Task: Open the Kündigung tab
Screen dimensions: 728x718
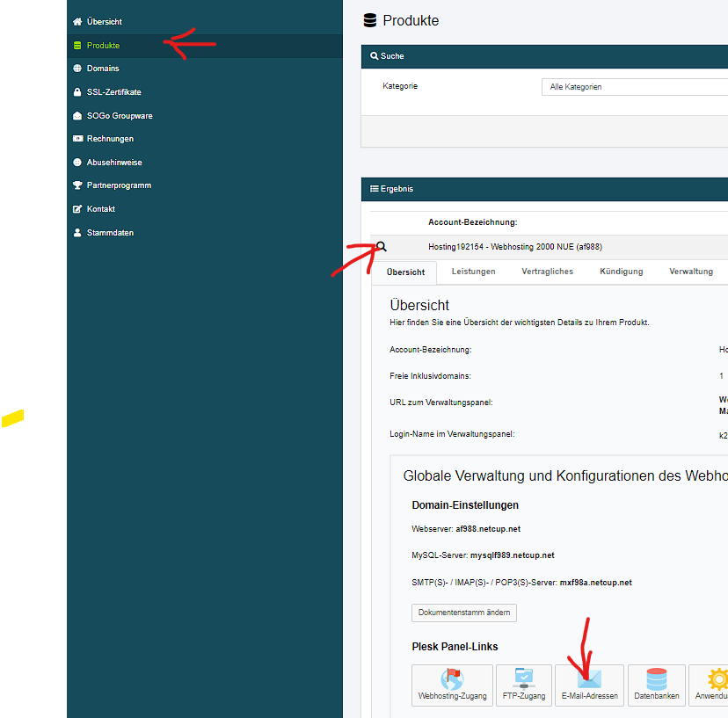Action: pyautogui.click(x=621, y=272)
